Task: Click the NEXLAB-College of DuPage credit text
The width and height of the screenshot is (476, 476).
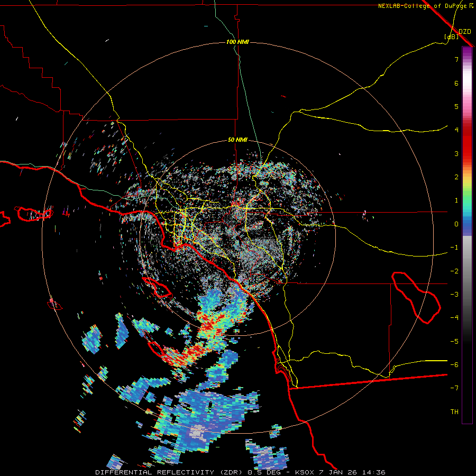Action: [x=422, y=6]
